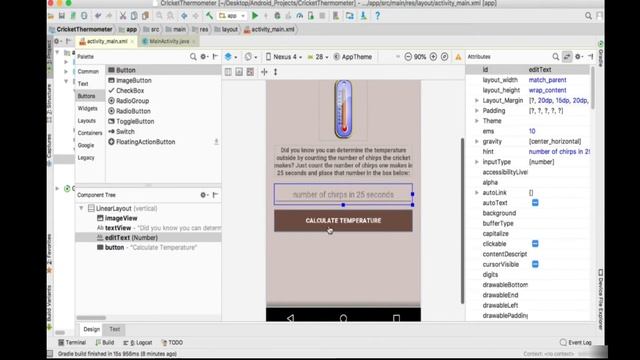Open Component Tree gear settings

click(204, 195)
